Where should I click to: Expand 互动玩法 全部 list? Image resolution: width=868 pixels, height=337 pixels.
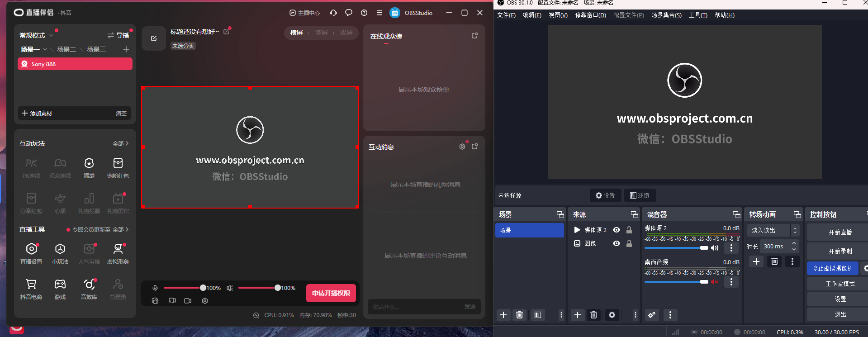click(120, 143)
